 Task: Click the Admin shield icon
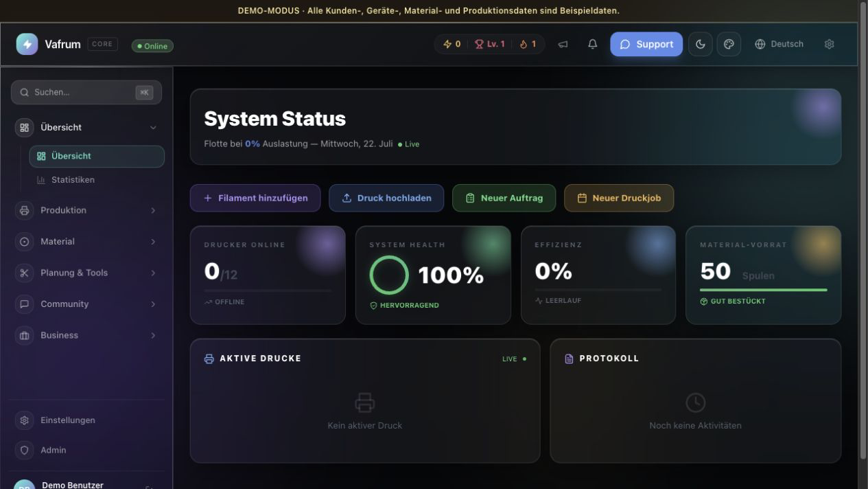coord(25,451)
